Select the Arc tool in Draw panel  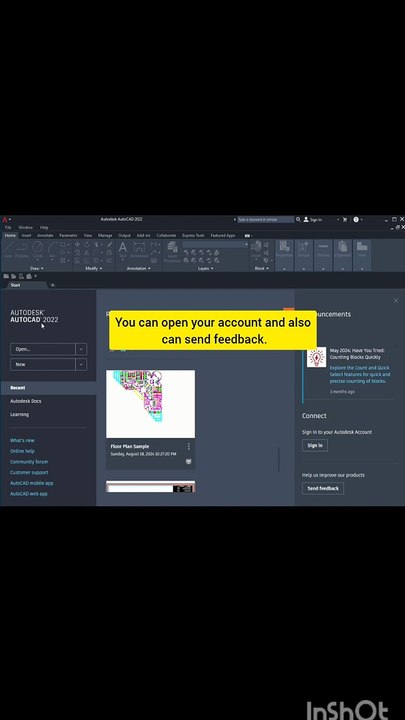[51, 250]
